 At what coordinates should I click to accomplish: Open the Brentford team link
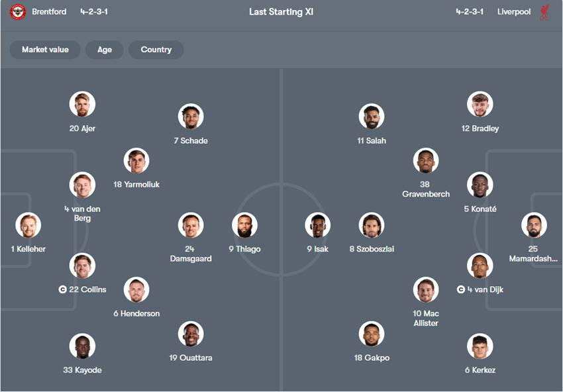click(49, 12)
